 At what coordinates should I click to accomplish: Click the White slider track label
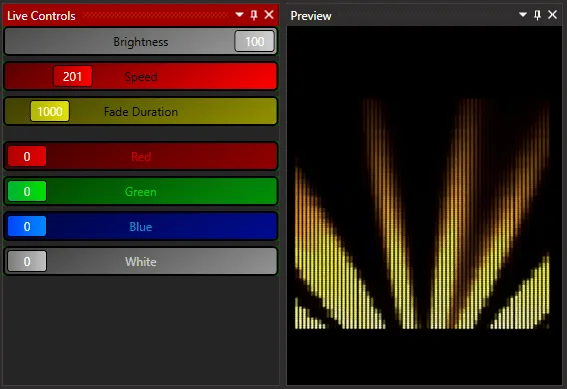(x=141, y=261)
